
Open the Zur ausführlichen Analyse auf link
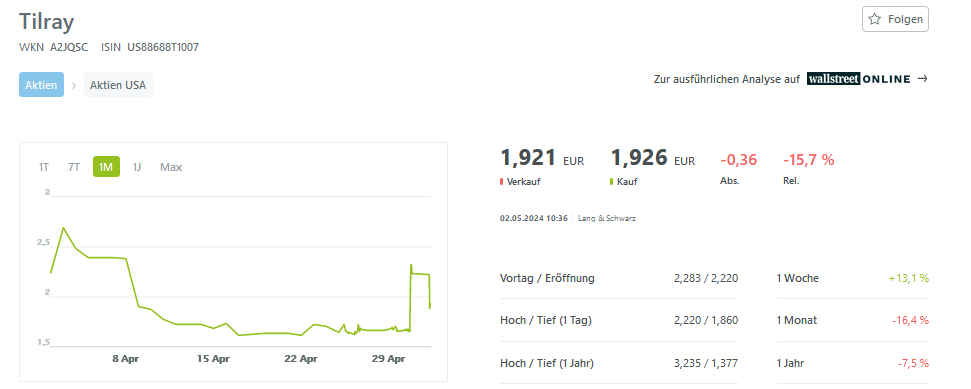click(726, 79)
